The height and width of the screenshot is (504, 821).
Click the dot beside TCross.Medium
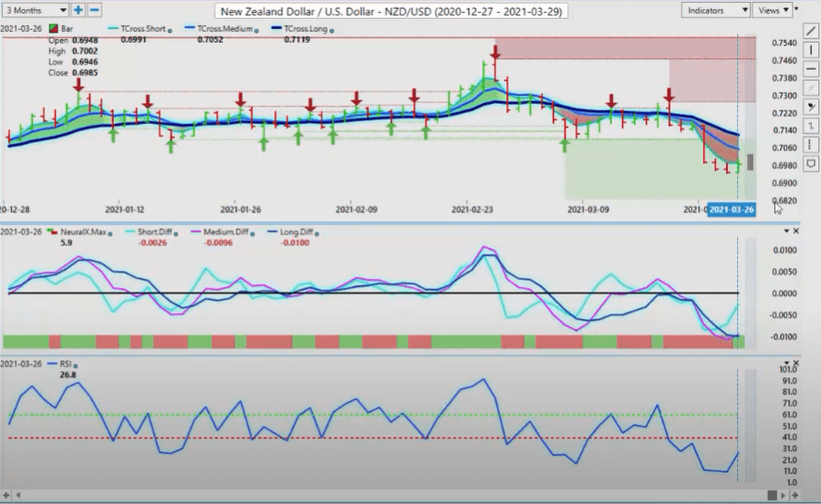[256, 30]
